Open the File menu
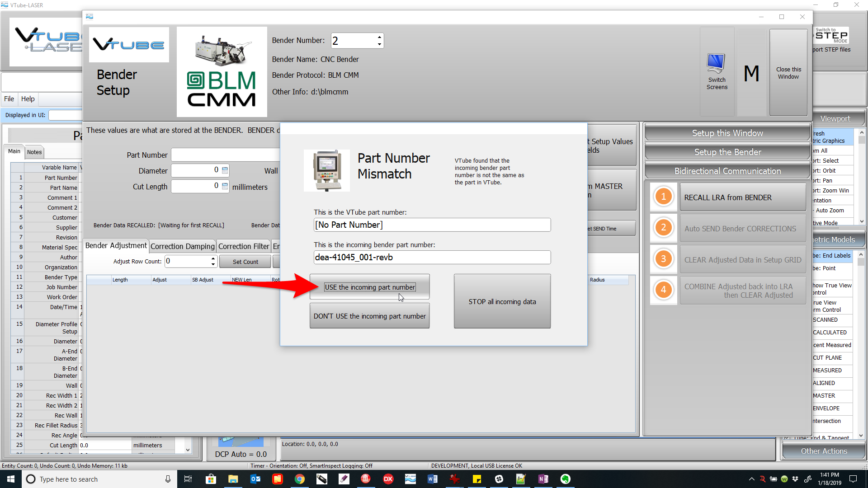The height and width of the screenshot is (488, 868). click(x=9, y=99)
